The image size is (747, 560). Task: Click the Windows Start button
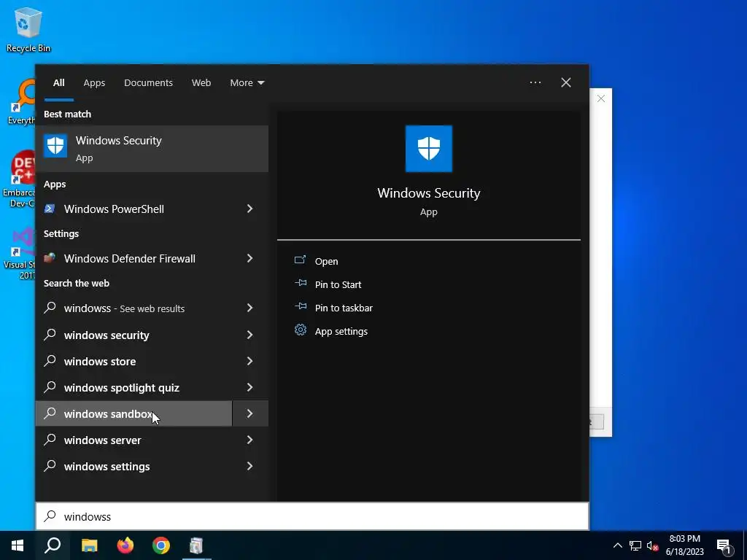(18, 545)
